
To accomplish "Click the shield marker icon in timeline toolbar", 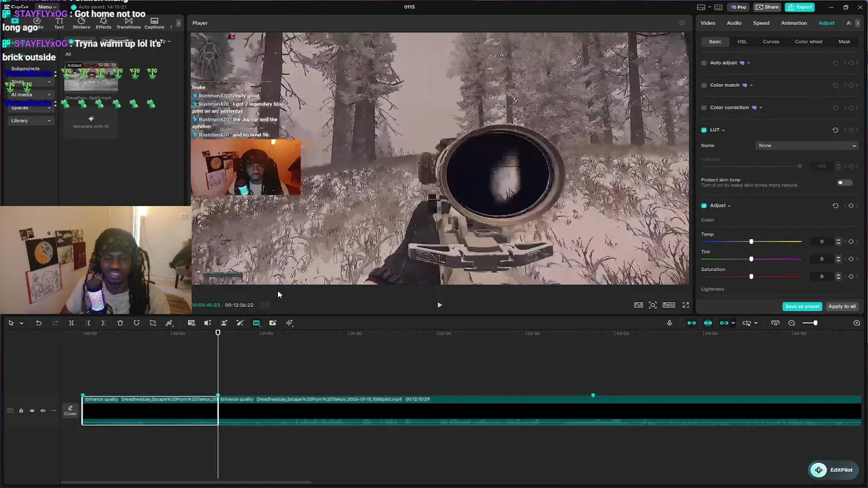I will coord(136,323).
